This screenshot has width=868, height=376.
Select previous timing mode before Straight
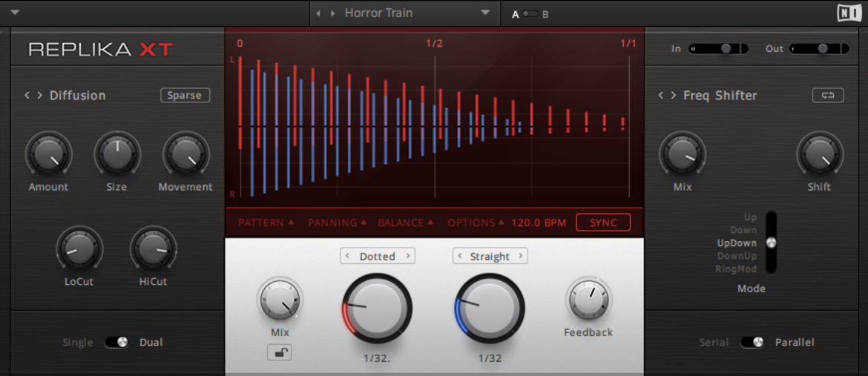click(x=460, y=256)
